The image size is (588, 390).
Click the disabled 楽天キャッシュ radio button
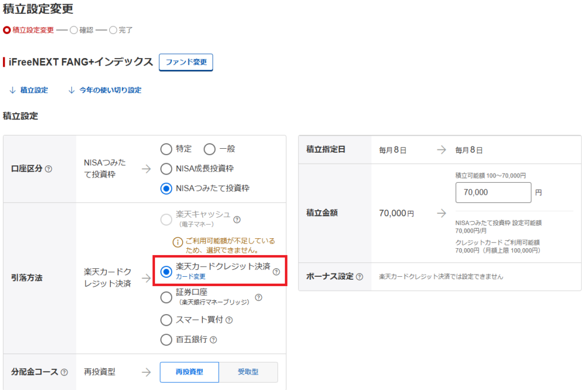[x=166, y=219]
